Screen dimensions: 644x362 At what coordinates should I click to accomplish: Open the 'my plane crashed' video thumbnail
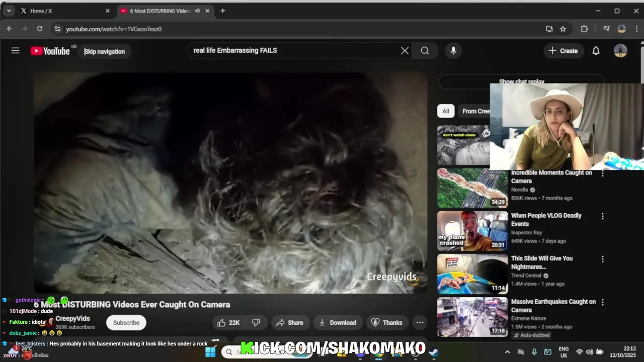tap(472, 231)
